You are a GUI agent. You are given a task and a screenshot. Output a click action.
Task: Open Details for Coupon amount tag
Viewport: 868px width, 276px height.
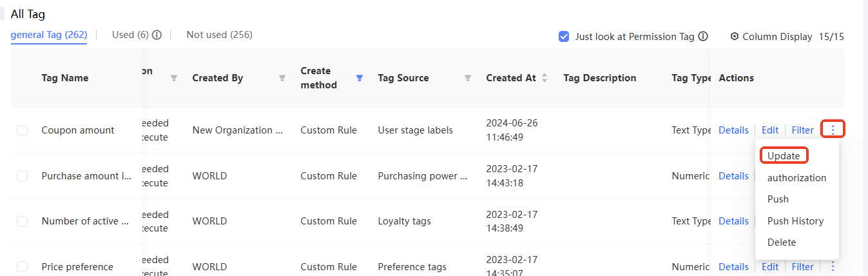(x=733, y=130)
